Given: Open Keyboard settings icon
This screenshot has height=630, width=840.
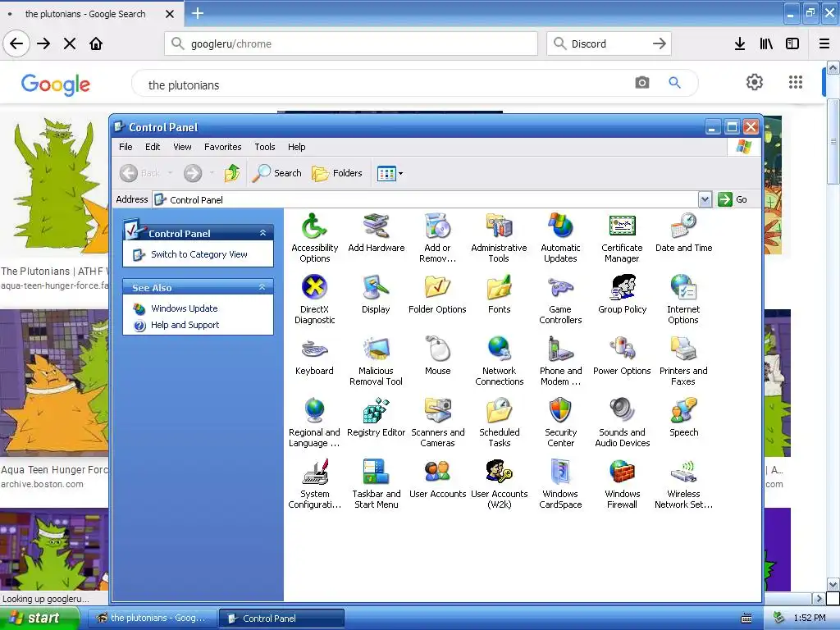Looking at the screenshot, I should point(314,356).
